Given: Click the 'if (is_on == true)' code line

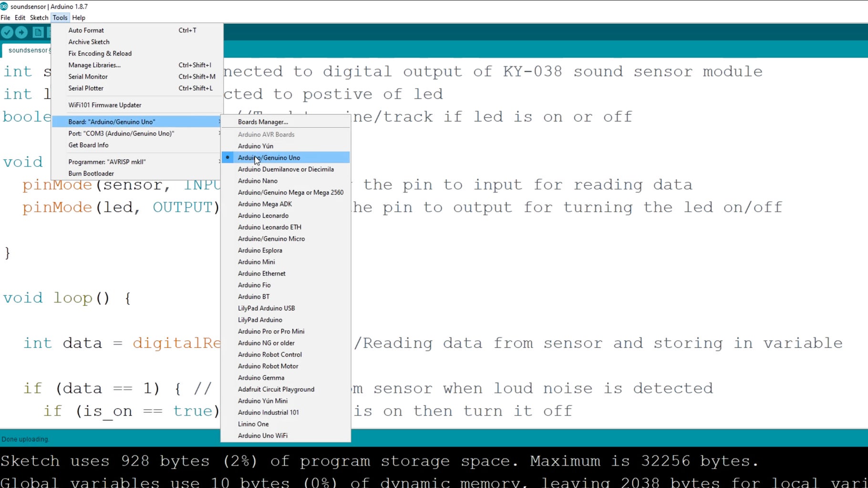Looking at the screenshot, I should [x=132, y=411].
